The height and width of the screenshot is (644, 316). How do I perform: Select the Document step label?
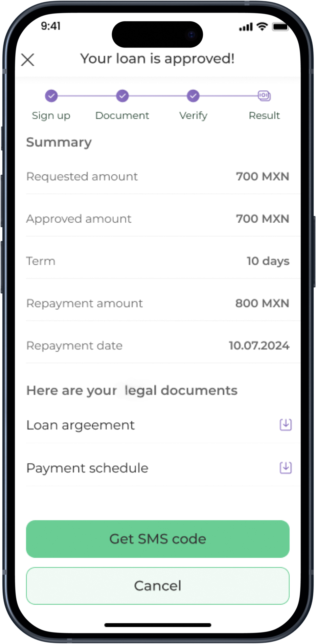(x=122, y=115)
